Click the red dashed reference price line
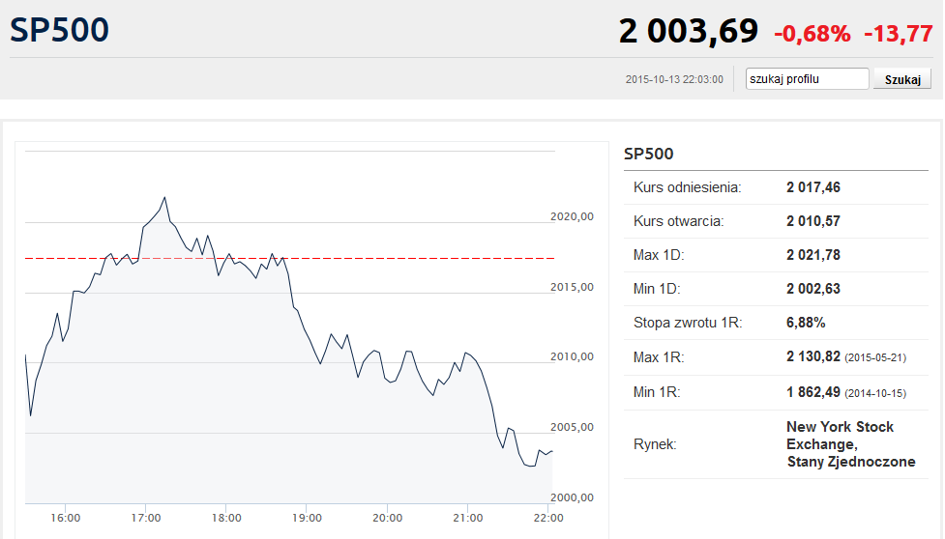The height and width of the screenshot is (539, 945). tap(289, 258)
